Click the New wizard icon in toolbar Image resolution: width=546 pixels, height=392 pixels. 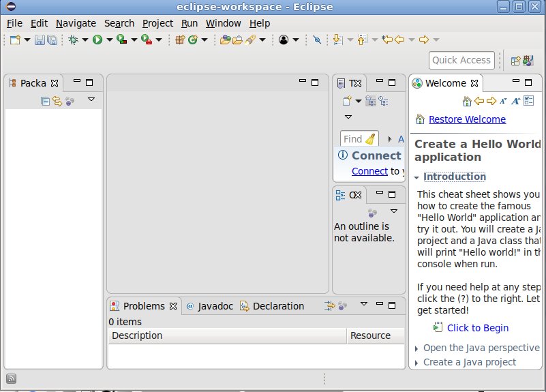pos(15,40)
